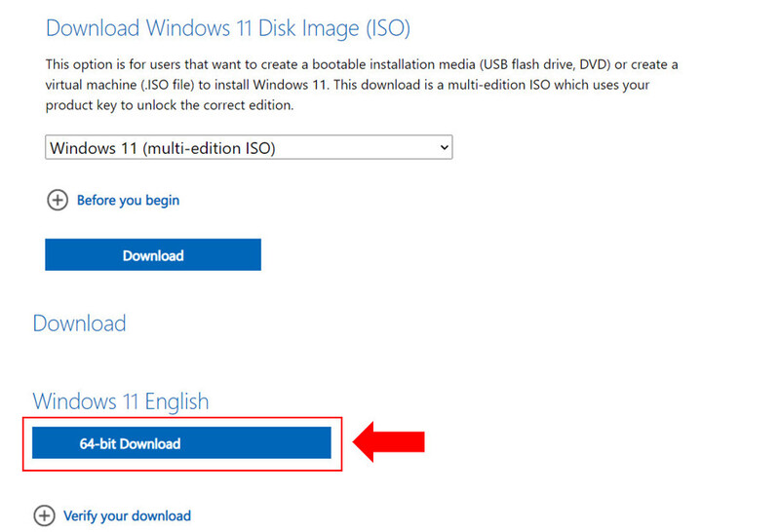Select the Windows 11 English heading
This screenshot has width=780, height=532.
coord(121,401)
